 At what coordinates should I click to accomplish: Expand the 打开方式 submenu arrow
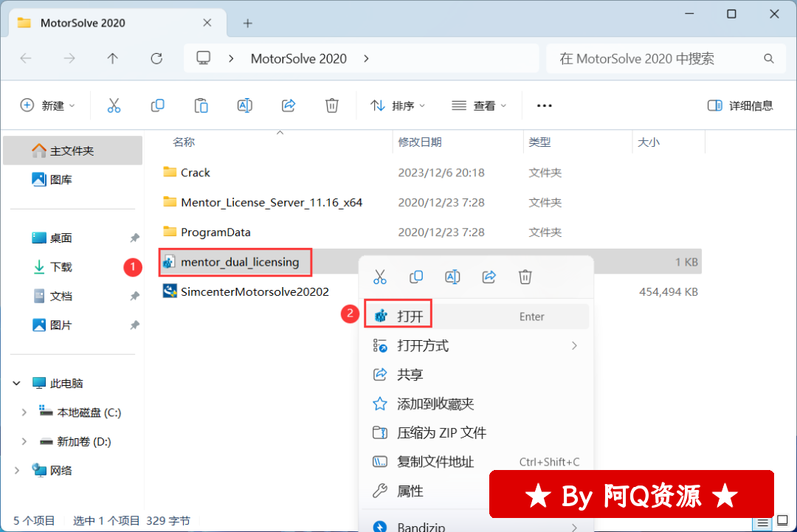tap(574, 345)
